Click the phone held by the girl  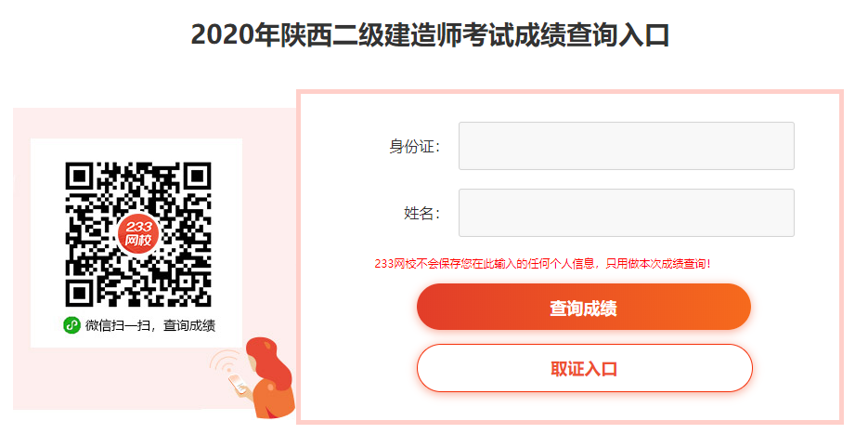[238, 384]
